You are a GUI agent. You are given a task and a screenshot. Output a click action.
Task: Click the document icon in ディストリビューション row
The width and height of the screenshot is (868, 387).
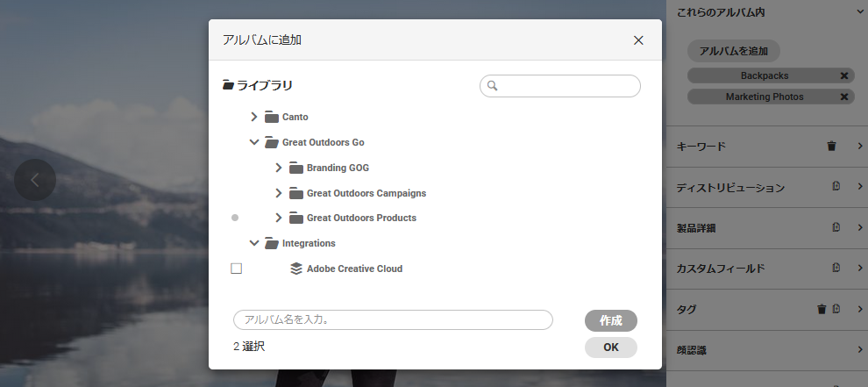(x=836, y=187)
